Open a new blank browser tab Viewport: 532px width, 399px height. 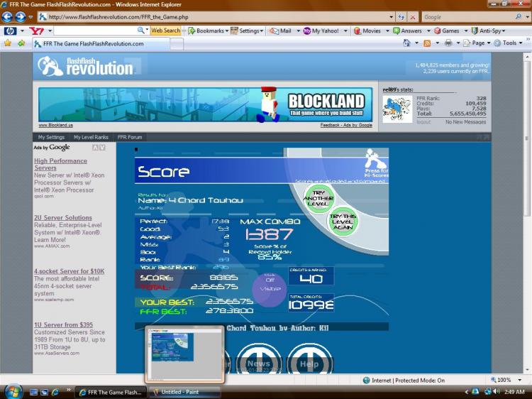pos(177,44)
